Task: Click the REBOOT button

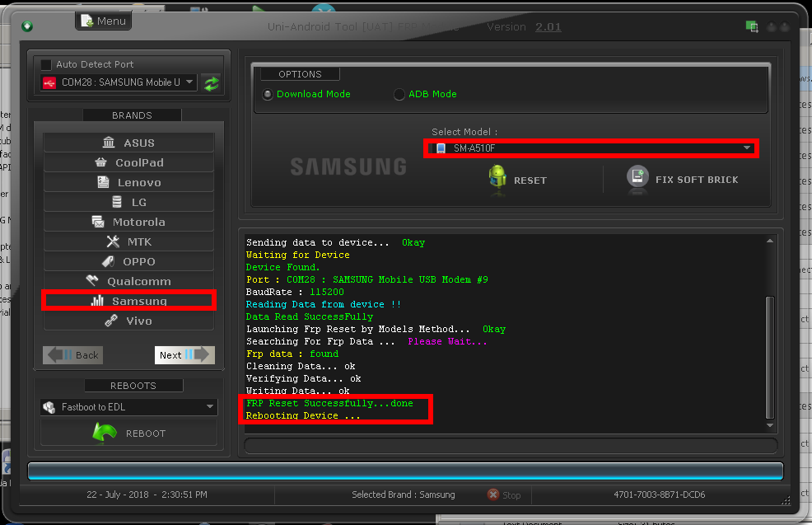Action: pyautogui.click(x=129, y=433)
